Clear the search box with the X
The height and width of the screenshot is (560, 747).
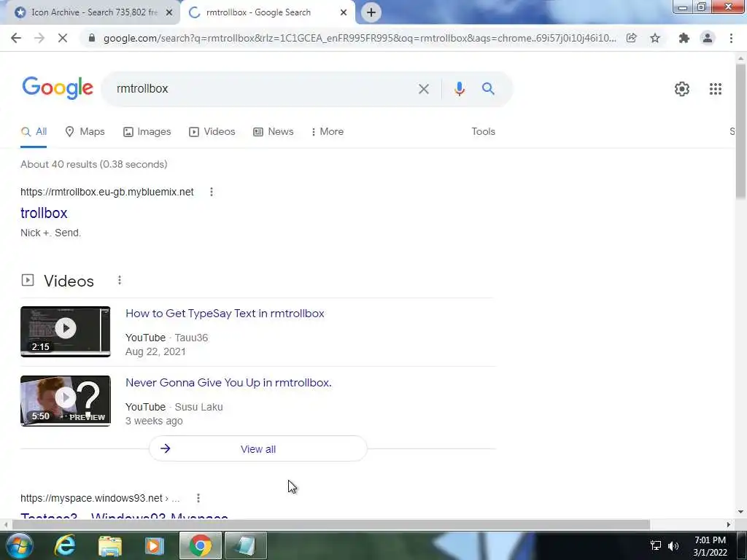click(x=424, y=89)
